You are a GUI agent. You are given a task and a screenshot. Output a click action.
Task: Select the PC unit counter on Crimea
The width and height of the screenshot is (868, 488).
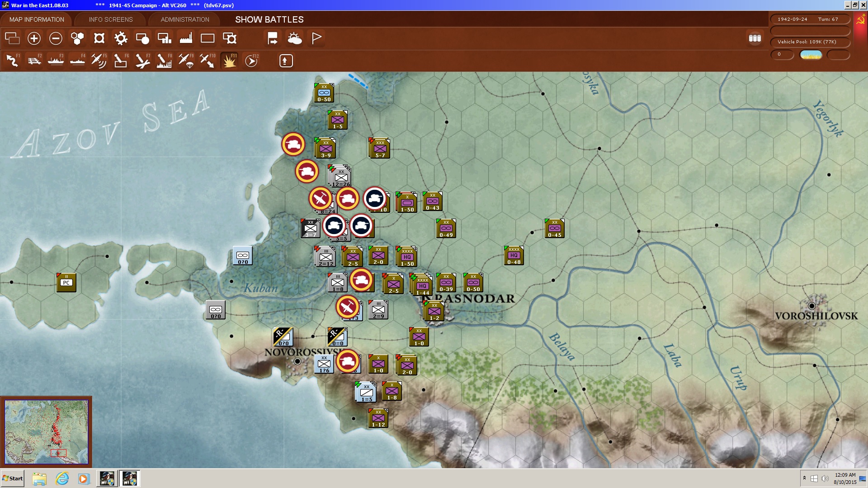coord(66,282)
